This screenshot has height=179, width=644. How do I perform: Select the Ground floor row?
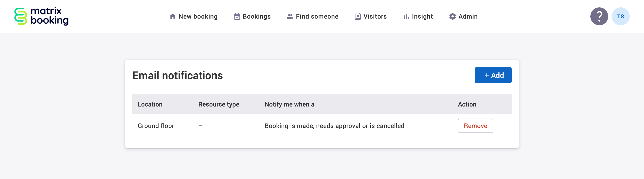pos(156,126)
